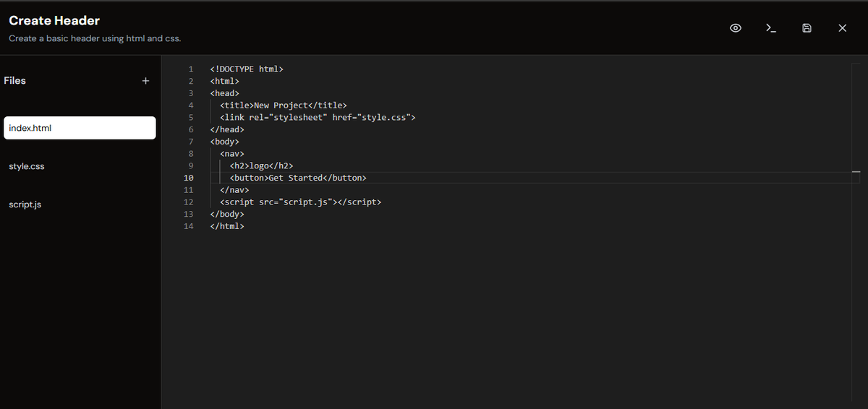Click the opening head tag line

tap(224, 93)
